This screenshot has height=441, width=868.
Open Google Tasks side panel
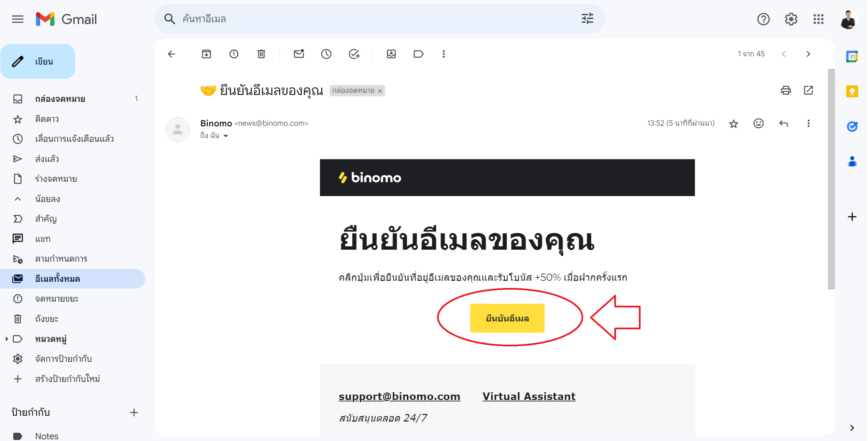pos(852,126)
